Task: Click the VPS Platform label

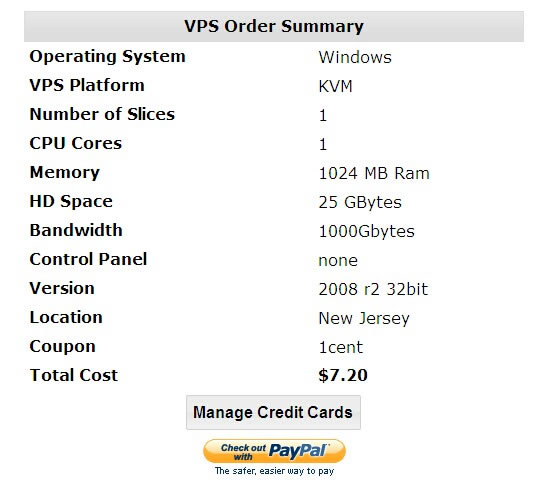Action: point(87,85)
